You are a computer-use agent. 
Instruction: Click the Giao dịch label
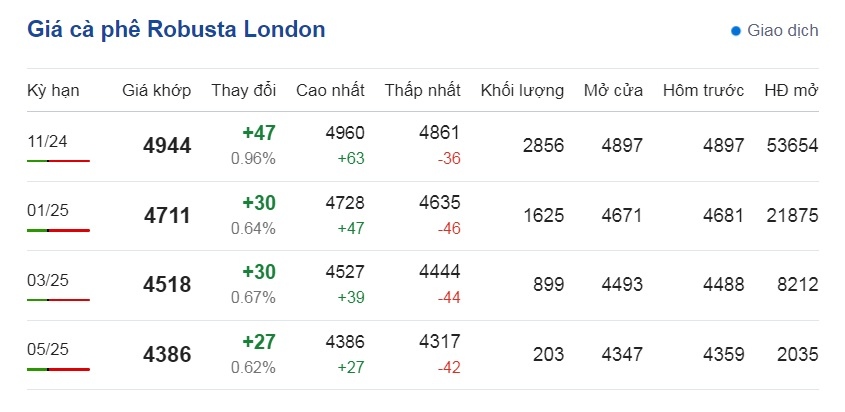tap(782, 31)
